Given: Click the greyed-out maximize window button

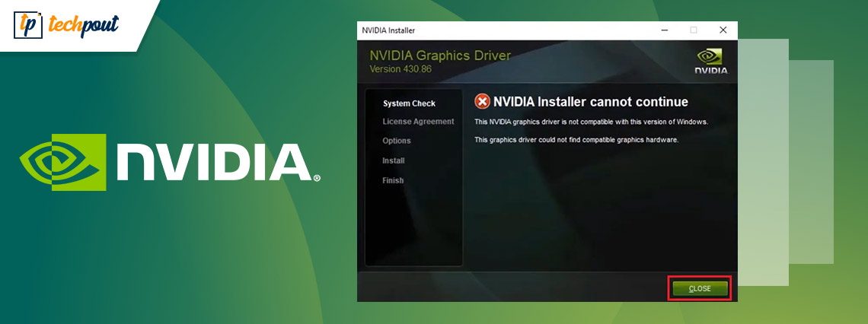Looking at the screenshot, I should point(693,30).
